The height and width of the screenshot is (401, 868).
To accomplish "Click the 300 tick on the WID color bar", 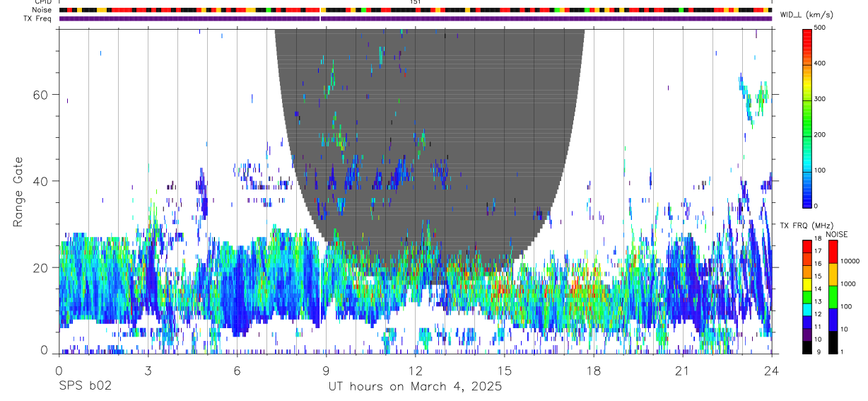I will (x=820, y=99).
